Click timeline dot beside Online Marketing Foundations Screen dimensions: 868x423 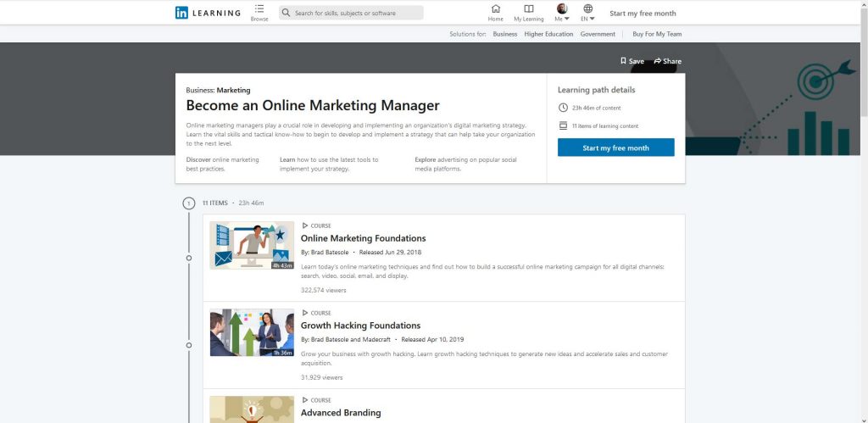189,258
